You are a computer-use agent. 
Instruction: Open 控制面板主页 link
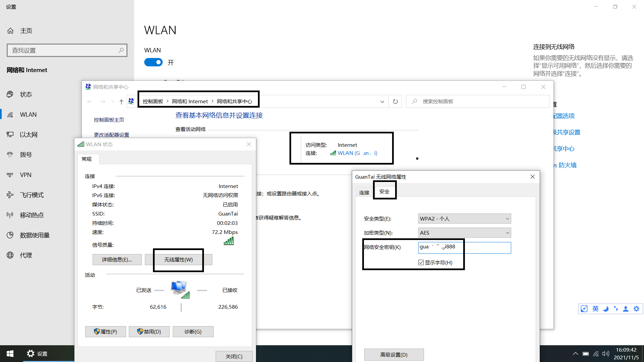point(109,120)
